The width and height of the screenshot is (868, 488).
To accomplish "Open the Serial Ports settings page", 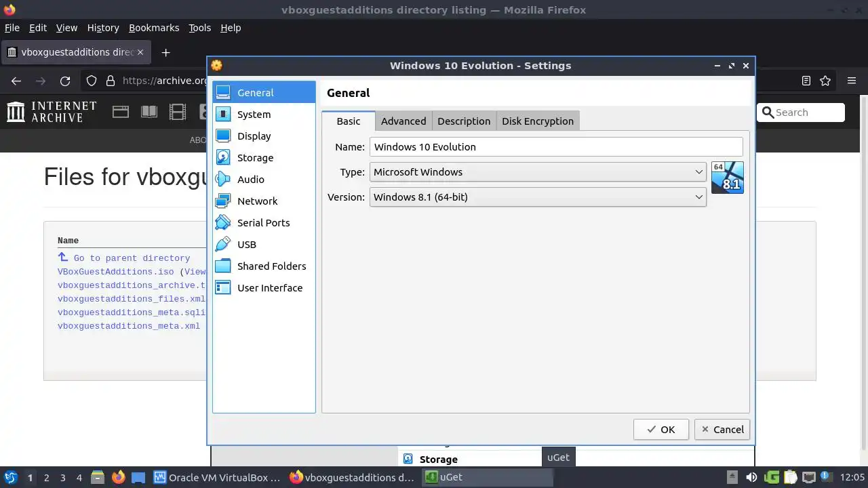I will (264, 223).
